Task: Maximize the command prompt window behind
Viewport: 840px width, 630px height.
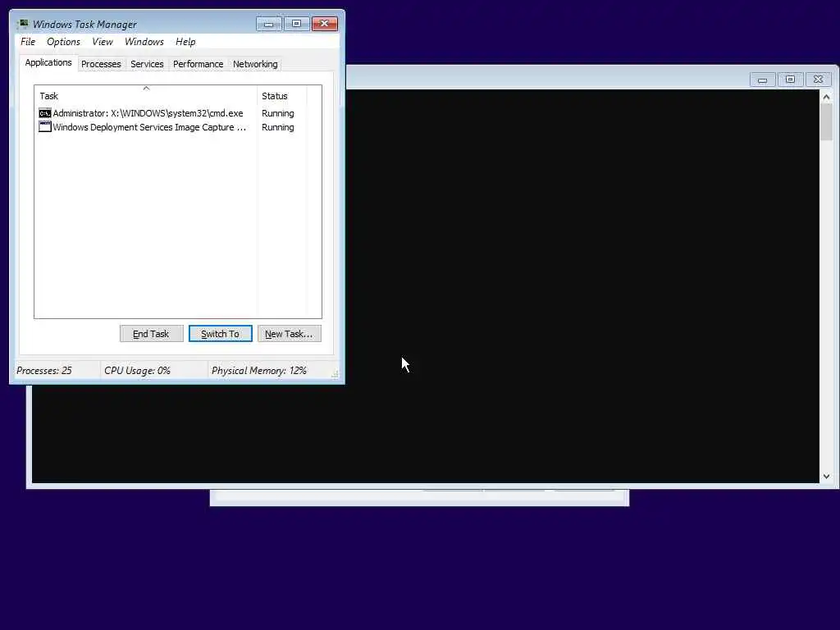Action: point(790,80)
